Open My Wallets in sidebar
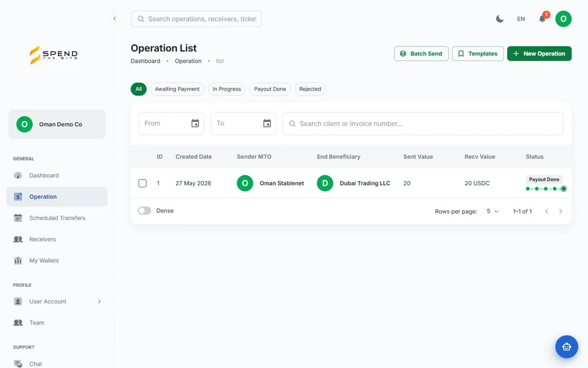The width and height of the screenshot is (588, 368). click(57, 260)
